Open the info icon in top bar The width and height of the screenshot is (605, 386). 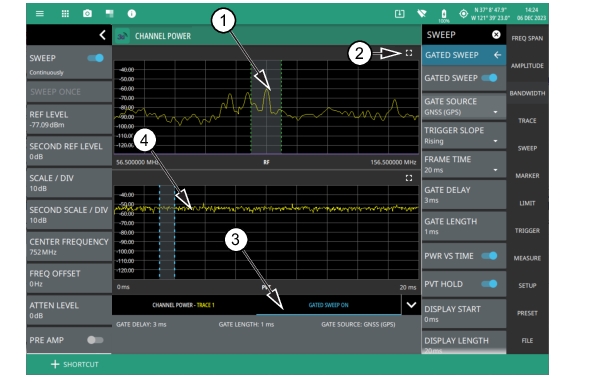(x=132, y=14)
